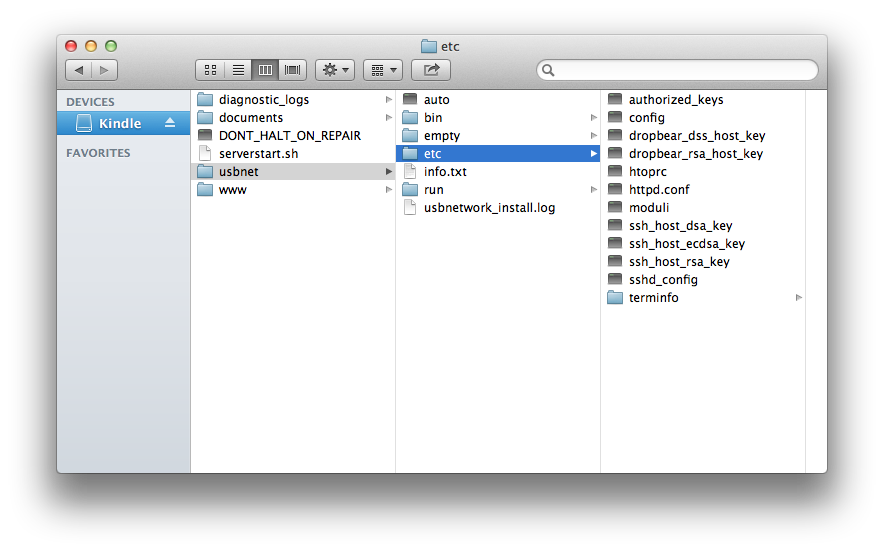
Task: Zoom the Finder window
Action: [111, 46]
